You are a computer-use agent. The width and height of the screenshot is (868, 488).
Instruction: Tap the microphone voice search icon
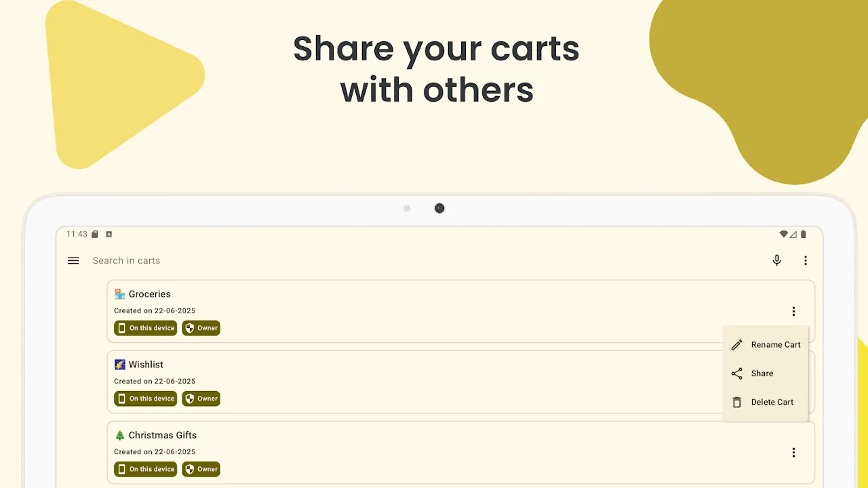(777, 260)
